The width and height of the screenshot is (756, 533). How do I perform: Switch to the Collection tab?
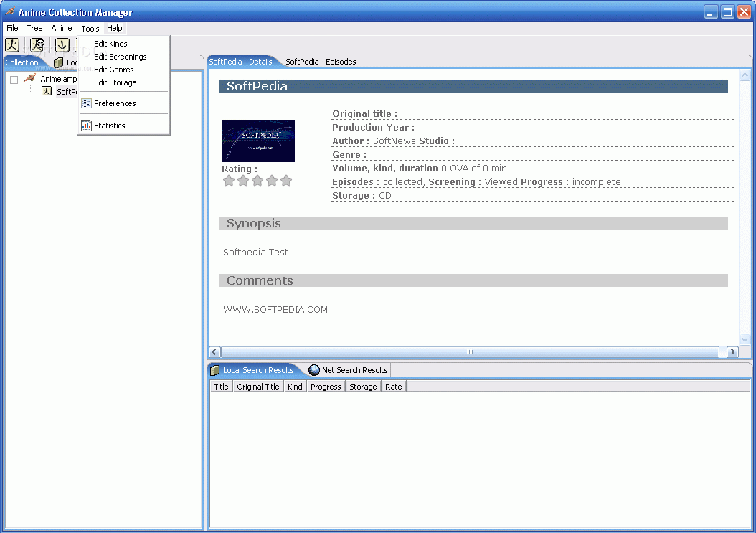(22, 62)
